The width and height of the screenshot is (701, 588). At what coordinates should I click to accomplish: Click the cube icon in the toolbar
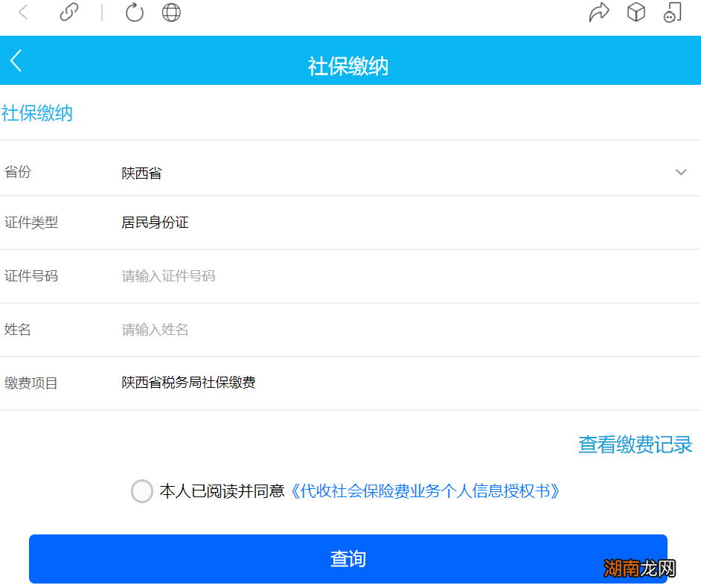pos(636,12)
